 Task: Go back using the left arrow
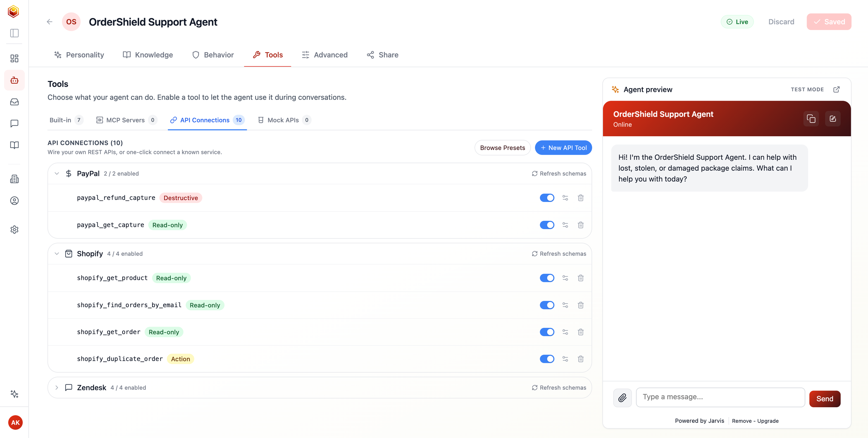click(50, 22)
